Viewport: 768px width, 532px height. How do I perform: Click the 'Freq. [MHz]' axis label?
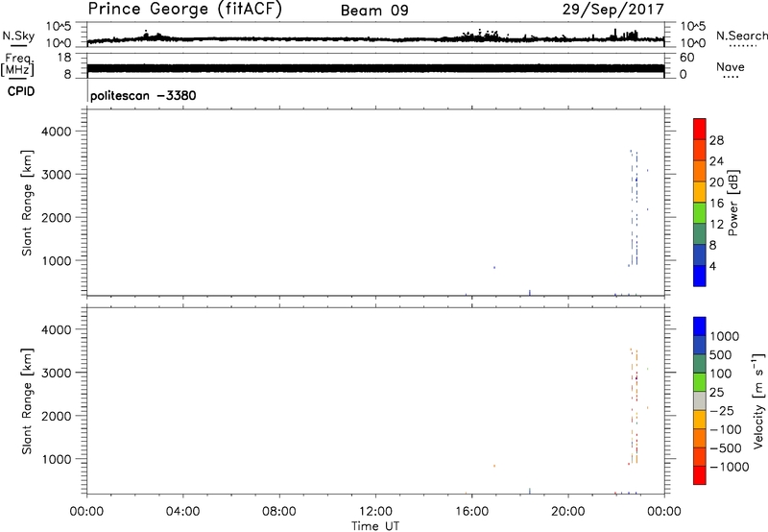pos(18,65)
